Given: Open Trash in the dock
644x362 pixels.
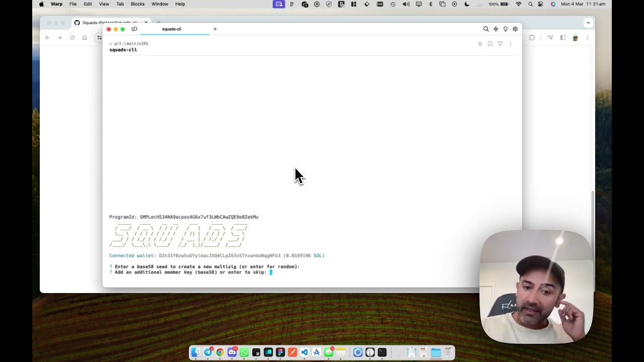Looking at the screenshot, I should (448, 352).
